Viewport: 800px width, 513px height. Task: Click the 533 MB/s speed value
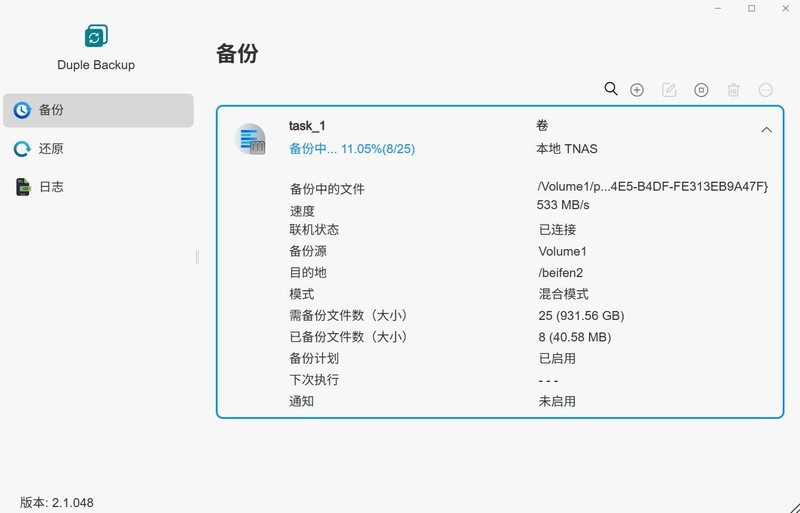(563, 205)
